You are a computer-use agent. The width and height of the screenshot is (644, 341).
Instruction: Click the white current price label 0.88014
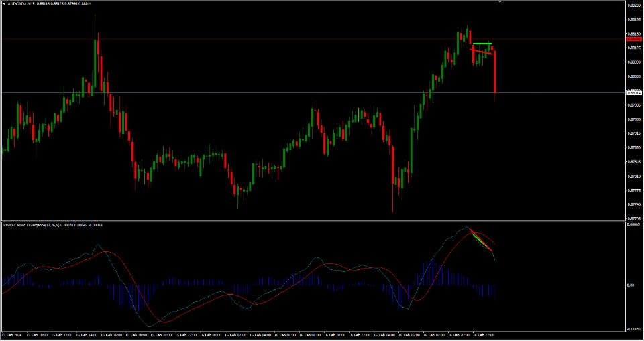pyautogui.click(x=635, y=93)
